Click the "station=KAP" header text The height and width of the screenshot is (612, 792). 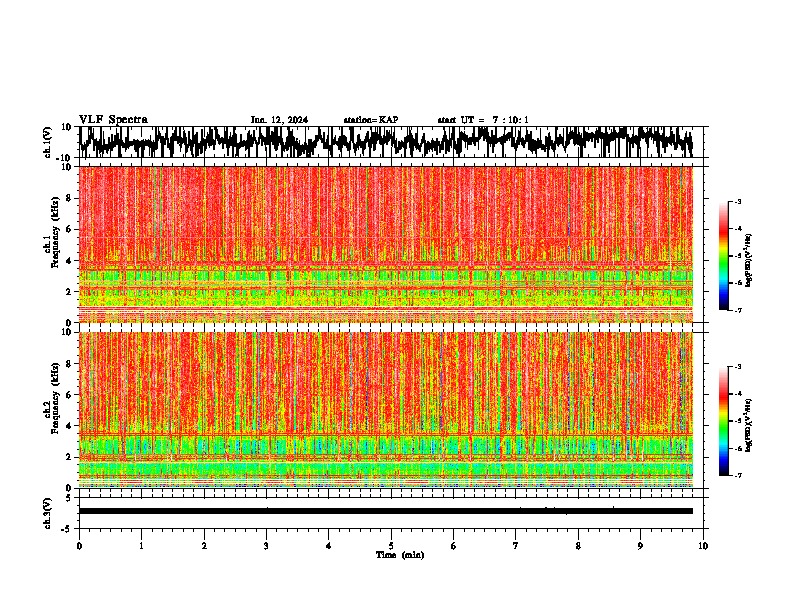pos(371,120)
